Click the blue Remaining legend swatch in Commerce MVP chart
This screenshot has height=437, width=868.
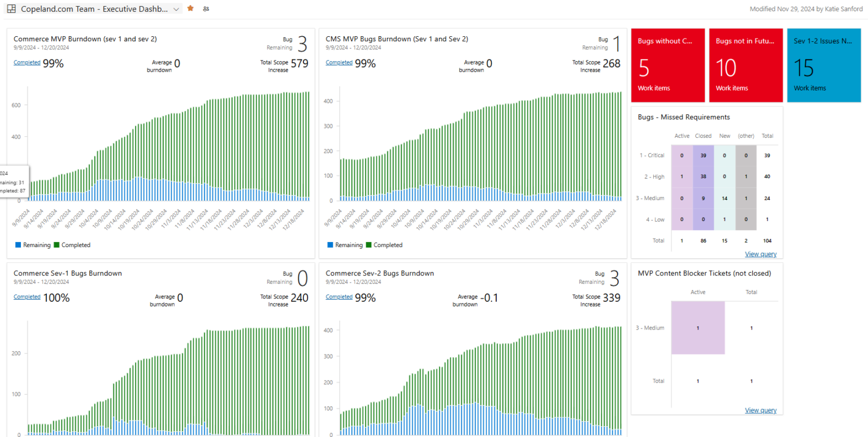[x=17, y=245]
